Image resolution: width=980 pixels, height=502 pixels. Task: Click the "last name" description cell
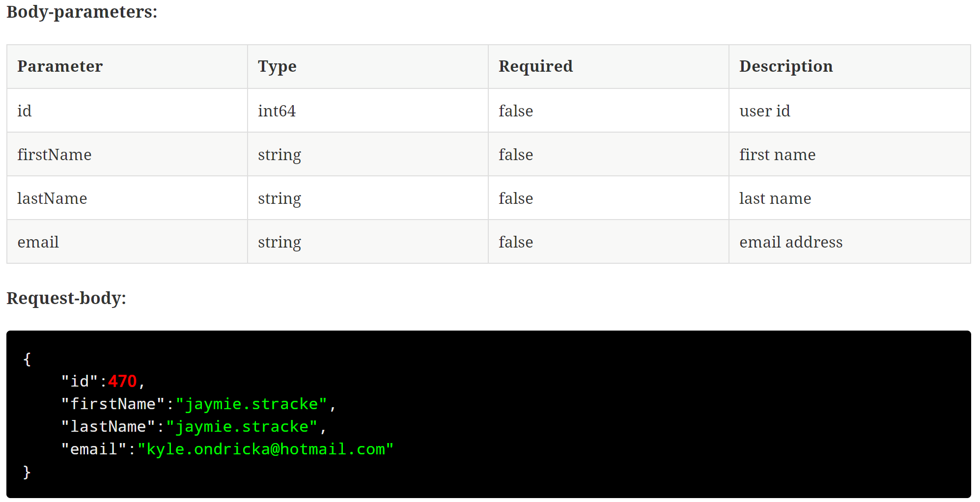[x=775, y=198]
